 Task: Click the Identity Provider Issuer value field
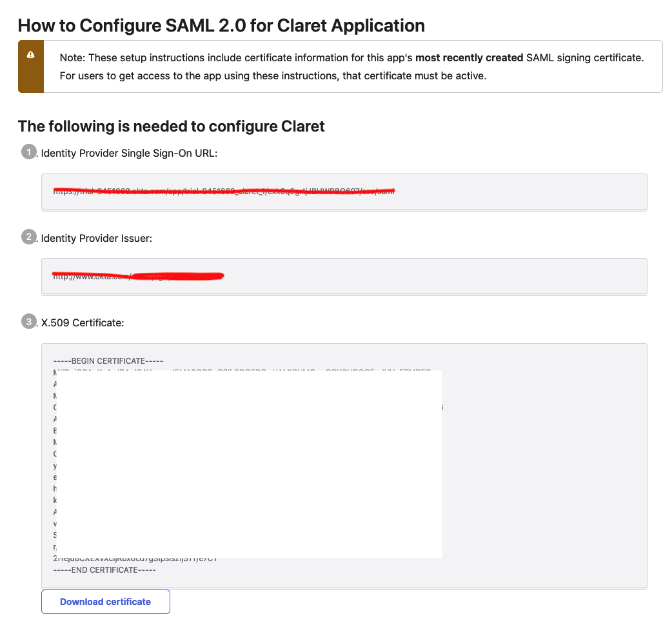[x=344, y=276]
